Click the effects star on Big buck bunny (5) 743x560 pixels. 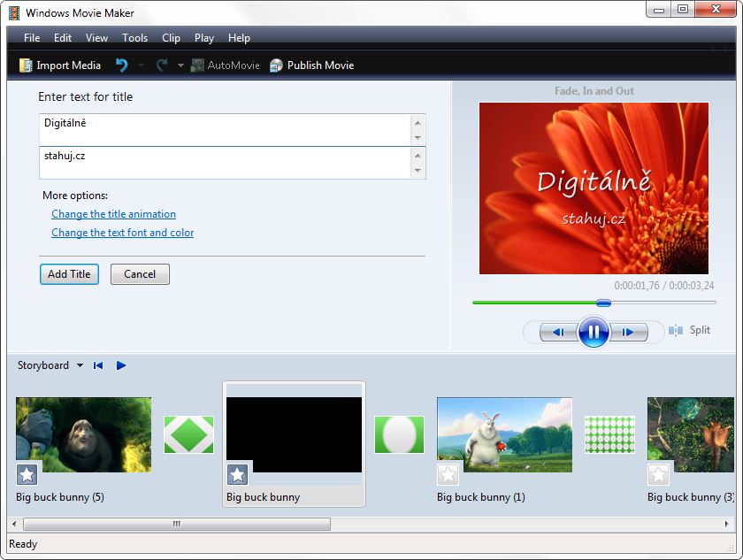coord(27,474)
